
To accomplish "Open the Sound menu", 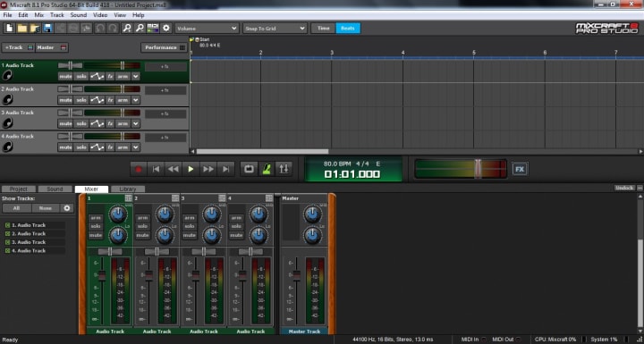I will (79, 15).
